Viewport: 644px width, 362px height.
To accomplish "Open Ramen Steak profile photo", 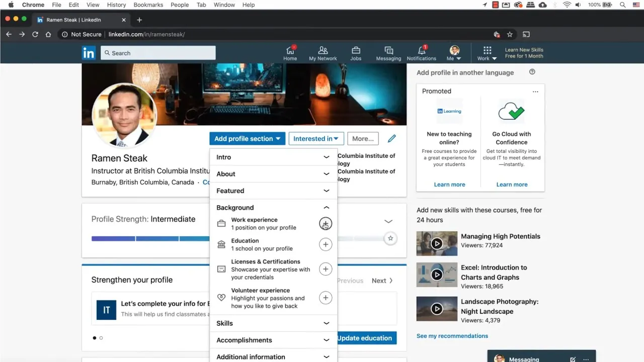I will coord(124,116).
